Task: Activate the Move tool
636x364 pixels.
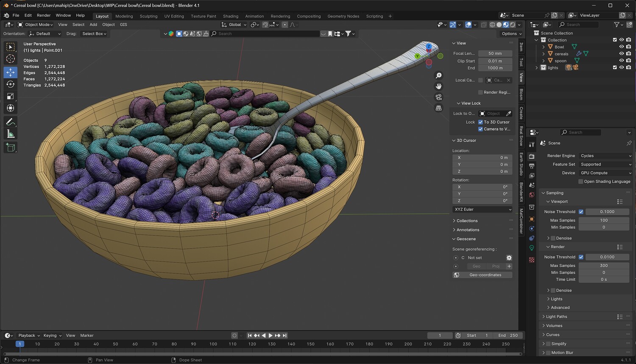Action: pos(11,72)
